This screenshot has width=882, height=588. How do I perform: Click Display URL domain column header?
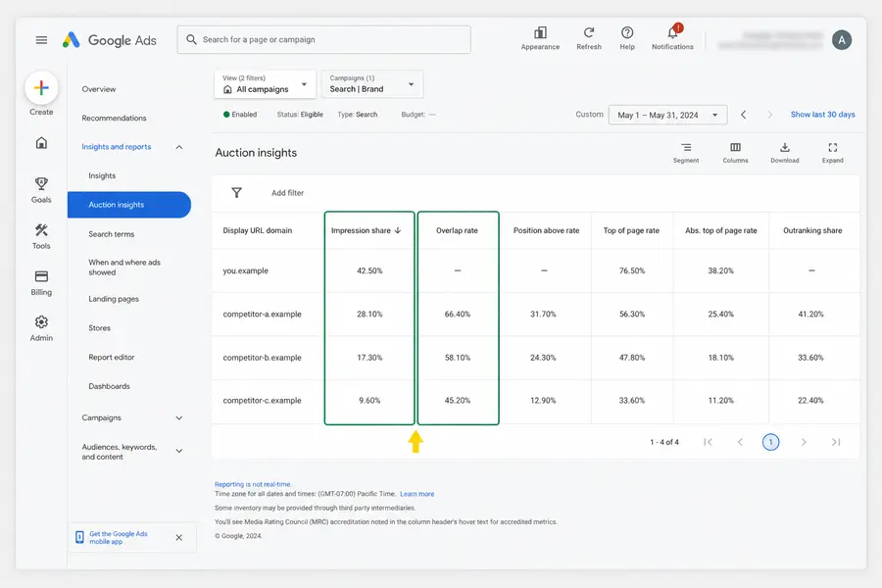pyautogui.click(x=258, y=230)
